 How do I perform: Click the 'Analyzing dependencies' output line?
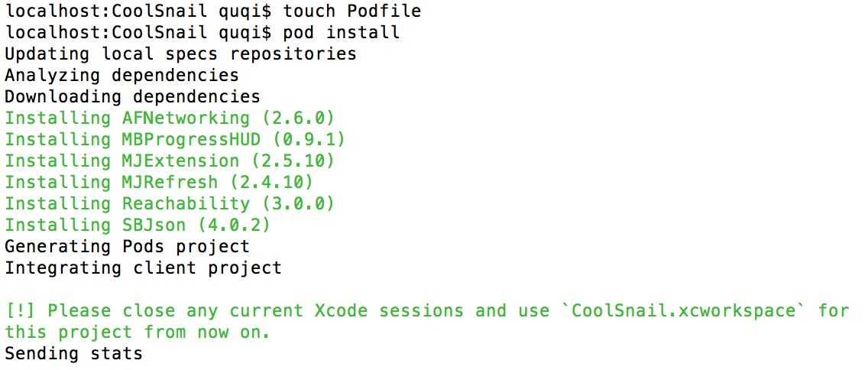(121, 75)
